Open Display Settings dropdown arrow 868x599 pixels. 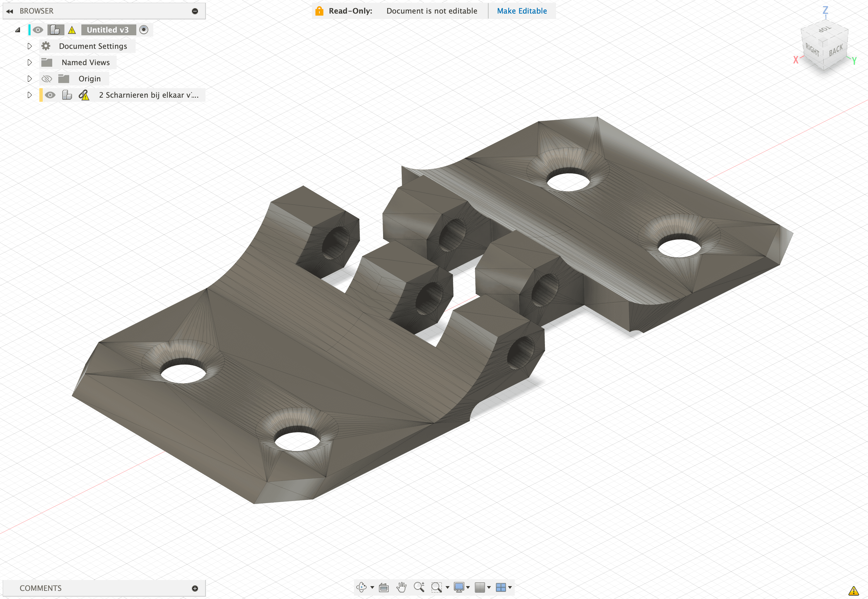468,587
